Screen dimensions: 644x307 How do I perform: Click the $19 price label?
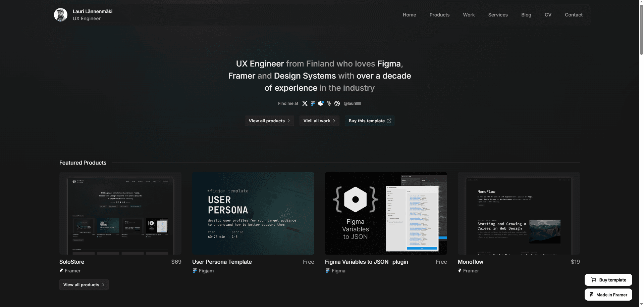pyautogui.click(x=575, y=262)
